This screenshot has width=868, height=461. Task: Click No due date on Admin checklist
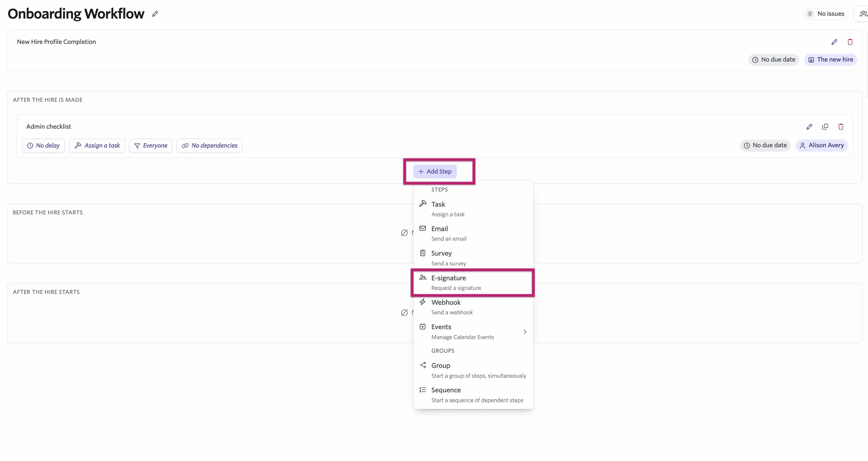(x=765, y=145)
